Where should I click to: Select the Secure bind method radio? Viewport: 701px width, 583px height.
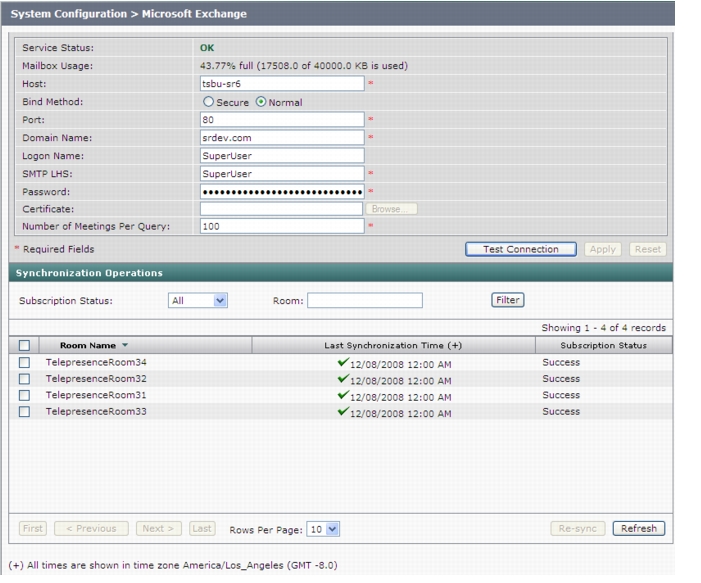tap(208, 102)
